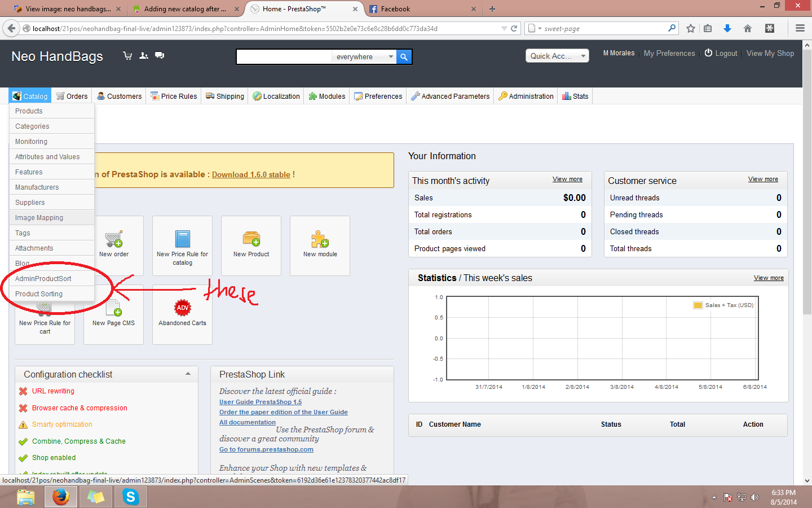Click the Sales + Tax (USD) legend swatch
Screen dimensions: 812x508
tap(698, 305)
